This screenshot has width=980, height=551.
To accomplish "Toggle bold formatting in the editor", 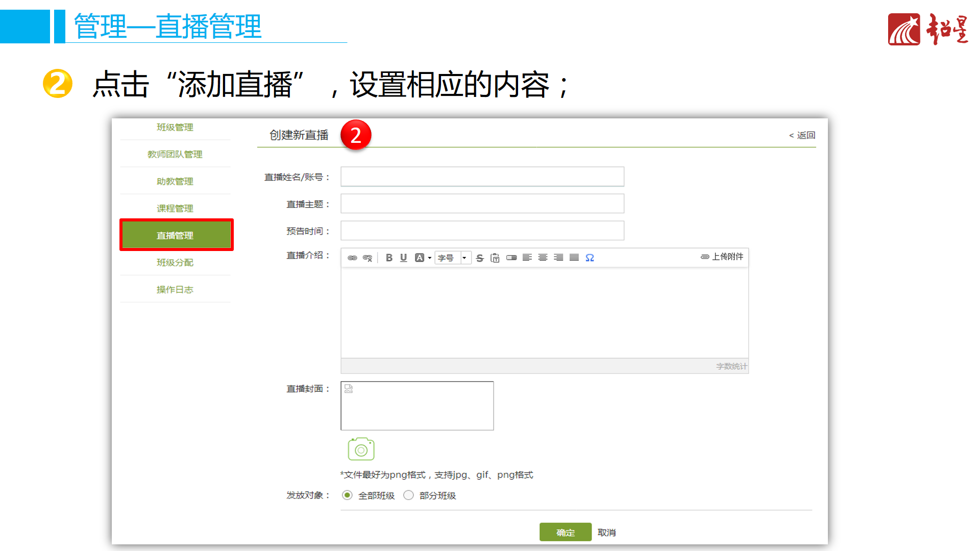I will 389,258.
